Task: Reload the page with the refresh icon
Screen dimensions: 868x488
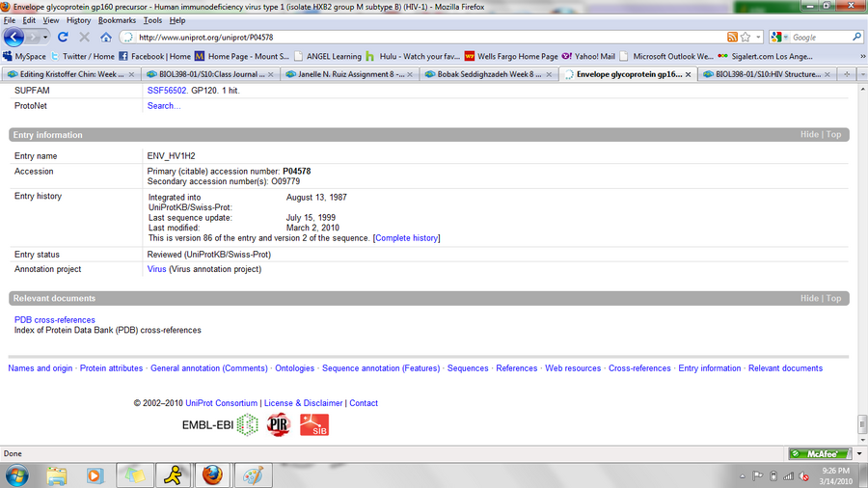Action: pyautogui.click(x=64, y=38)
